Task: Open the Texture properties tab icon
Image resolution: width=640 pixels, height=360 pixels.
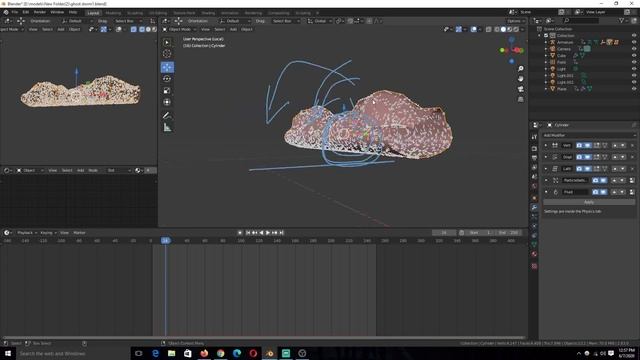Action: [534, 266]
